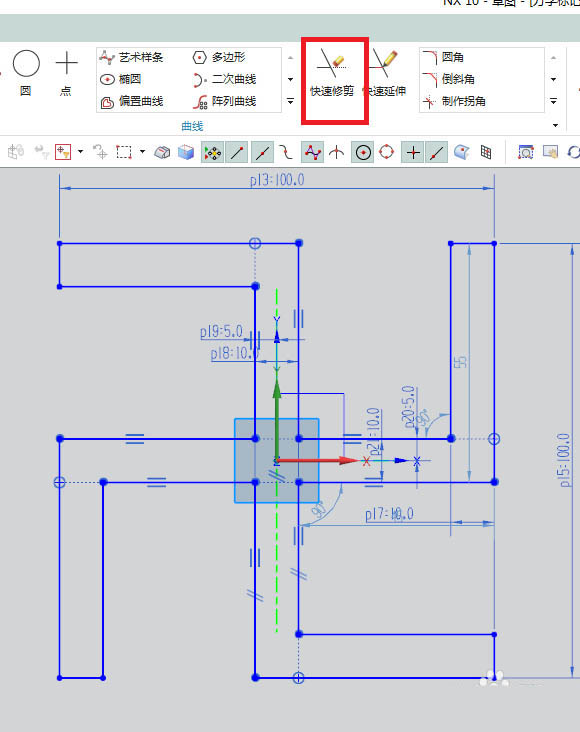Click the red X axis arrow
The image size is (580, 732).
point(318,460)
